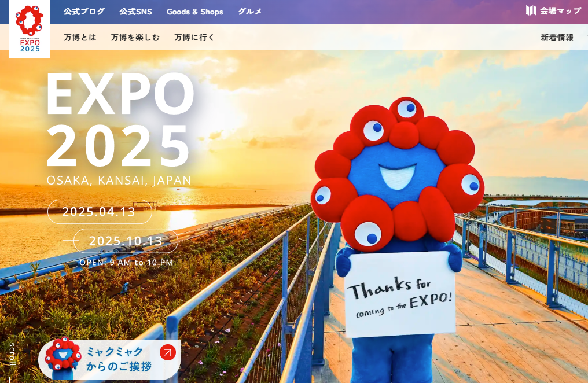Open the 会場マップ text link
588x383 pixels.
point(560,10)
